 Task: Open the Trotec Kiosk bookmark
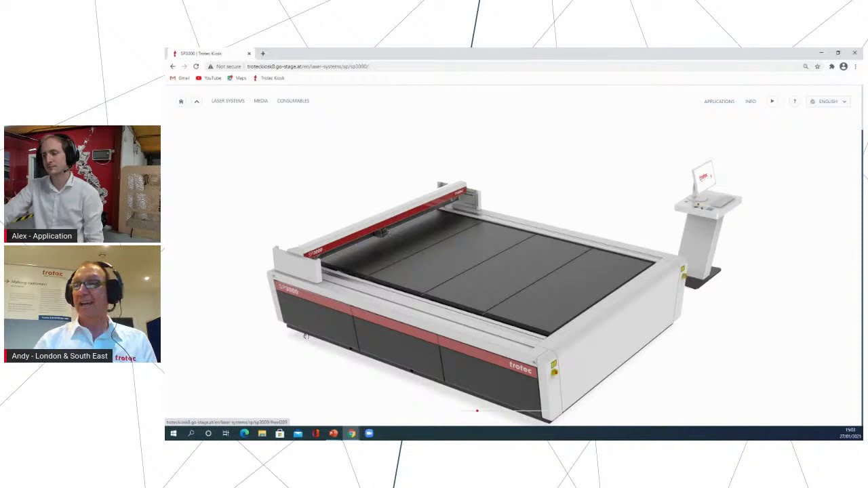(269, 78)
